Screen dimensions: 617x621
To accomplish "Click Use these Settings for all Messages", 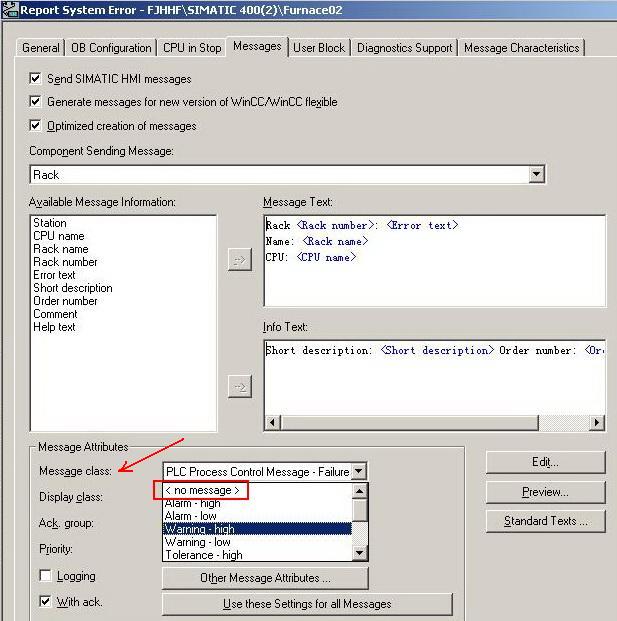I will 307,604.
